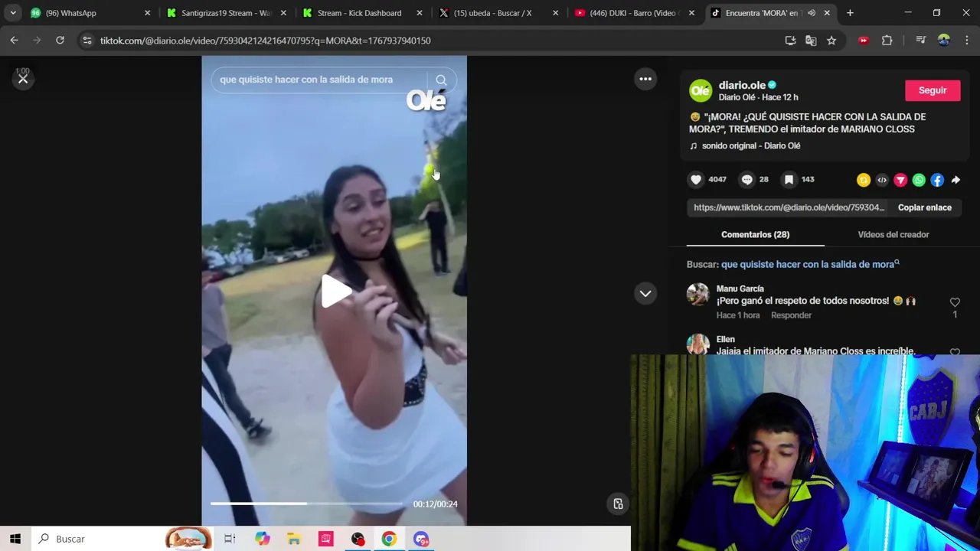
Task: Go to the next video arrow
Action: (645, 293)
